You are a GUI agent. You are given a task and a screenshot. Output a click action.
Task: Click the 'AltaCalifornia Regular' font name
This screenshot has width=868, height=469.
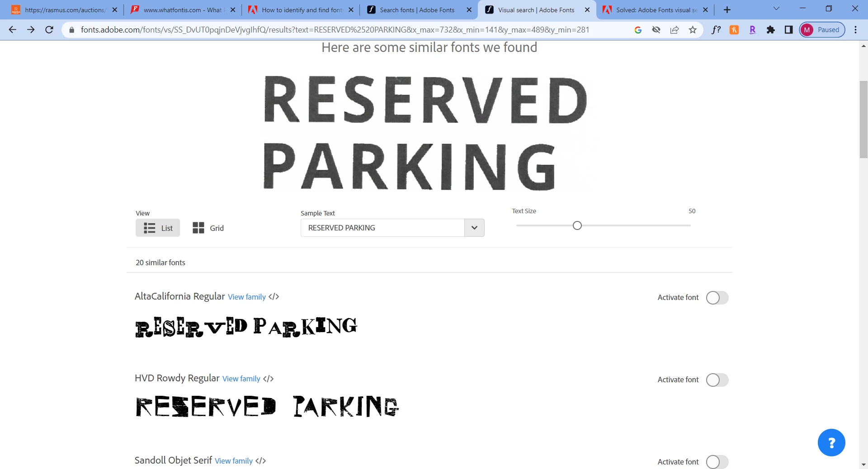(180, 296)
